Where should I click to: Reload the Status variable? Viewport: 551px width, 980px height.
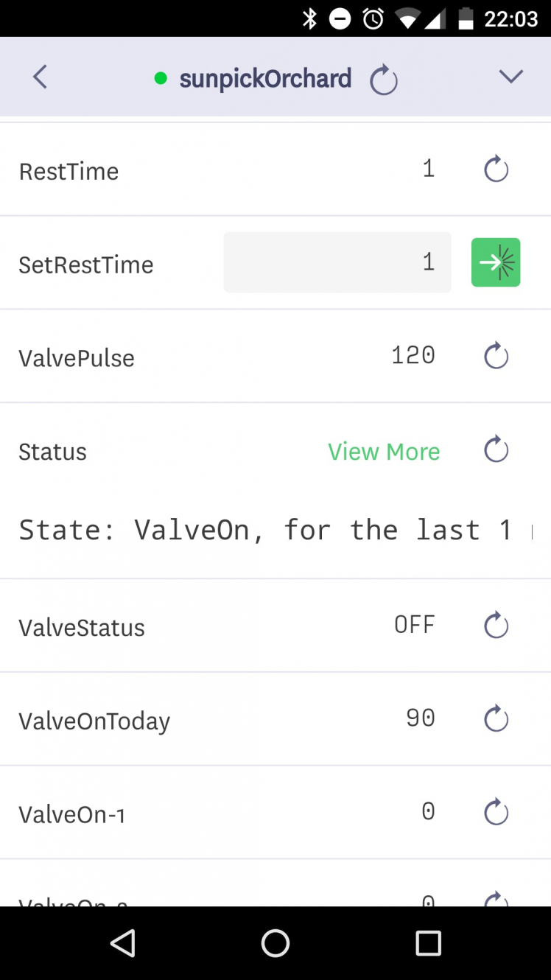tap(496, 449)
